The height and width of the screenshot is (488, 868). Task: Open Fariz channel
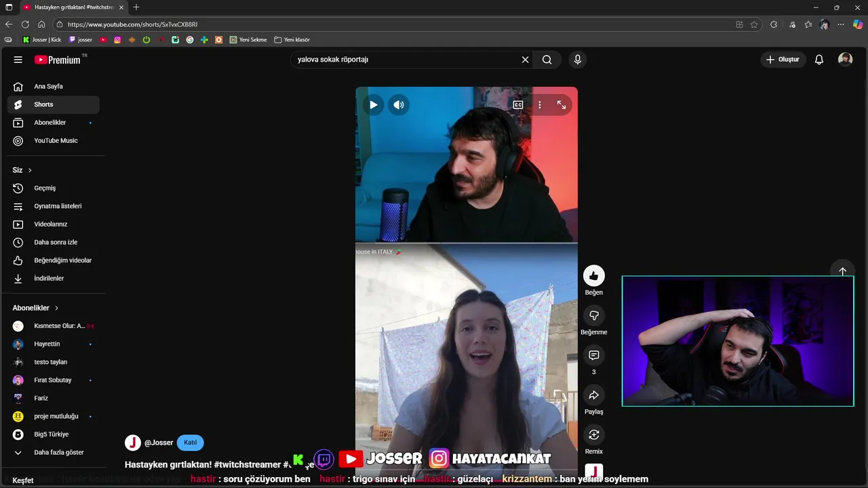coord(53,399)
